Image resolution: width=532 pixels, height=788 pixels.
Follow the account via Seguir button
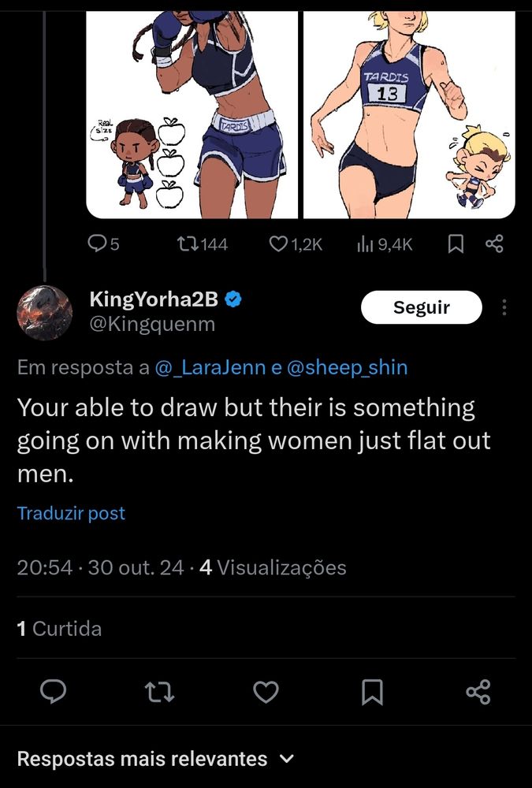[421, 307]
